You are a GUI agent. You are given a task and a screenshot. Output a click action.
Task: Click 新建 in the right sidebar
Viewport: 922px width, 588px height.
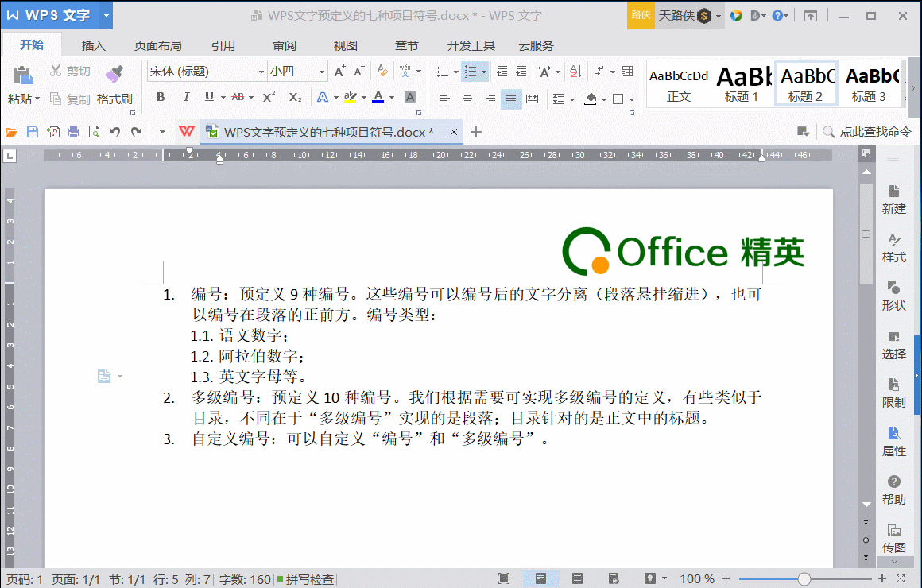coord(893,199)
